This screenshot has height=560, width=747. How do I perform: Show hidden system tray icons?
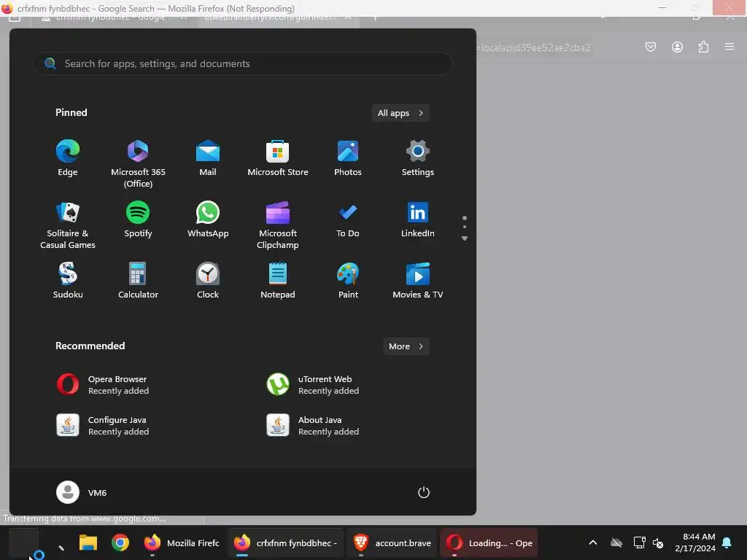click(593, 542)
